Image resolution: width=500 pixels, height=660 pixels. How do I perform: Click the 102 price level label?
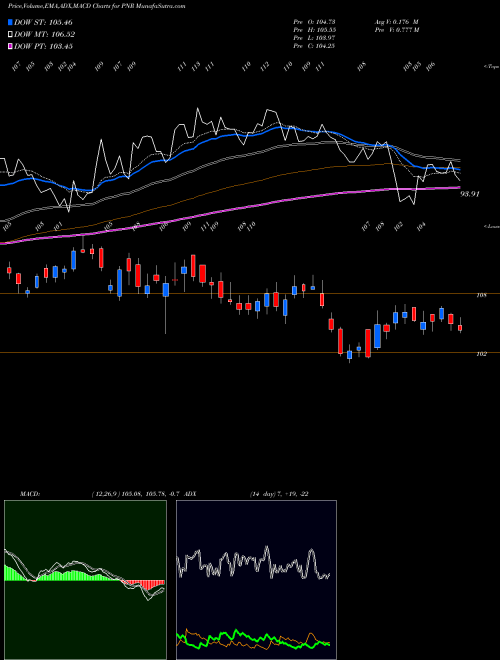(481, 354)
